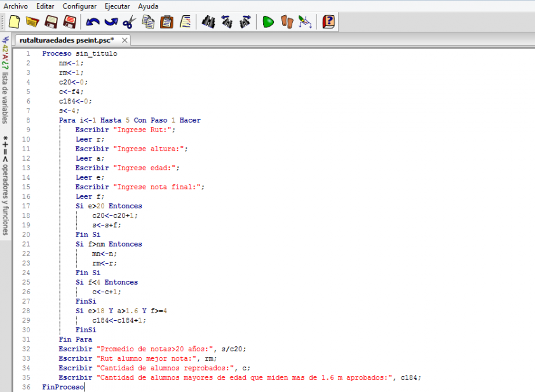This screenshot has width=535, height=392.
Task: Save the file with the floppy disk icon
Action: (x=51, y=22)
